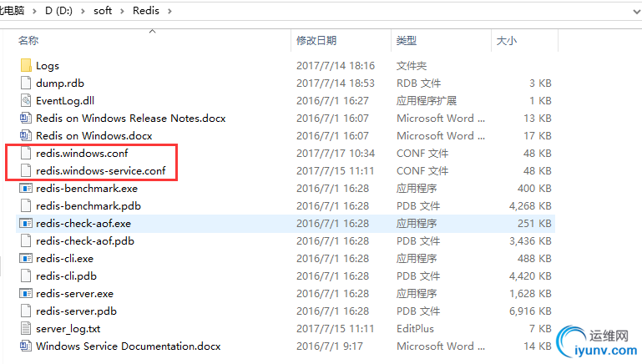Click the 6,916 KB size value
642x364 pixels.
pos(530,311)
